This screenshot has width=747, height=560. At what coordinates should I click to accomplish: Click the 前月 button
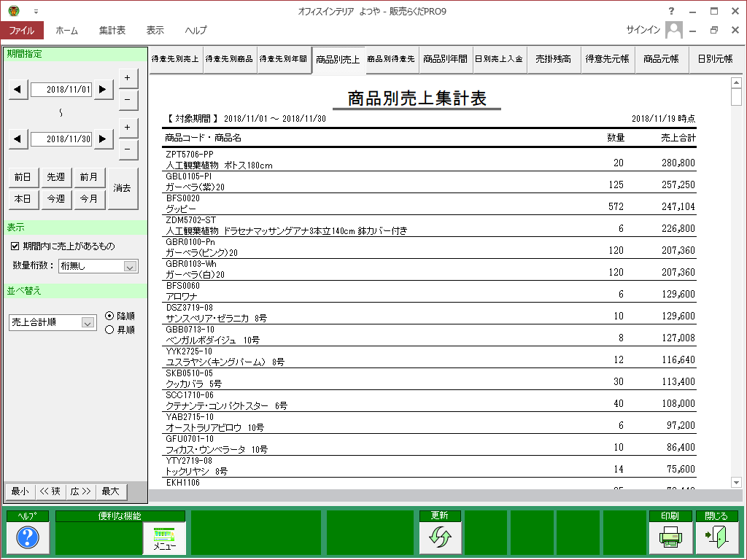(x=89, y=177)
